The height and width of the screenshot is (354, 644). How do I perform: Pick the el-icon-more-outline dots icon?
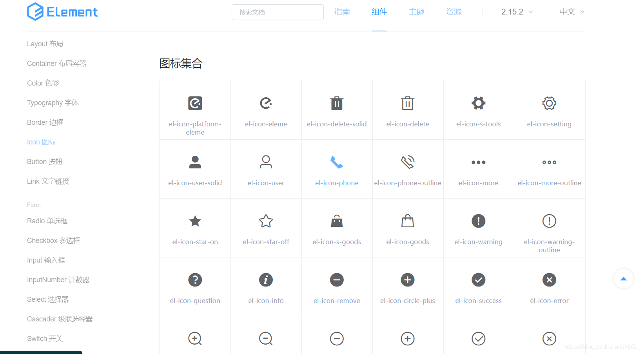(549, 162)
